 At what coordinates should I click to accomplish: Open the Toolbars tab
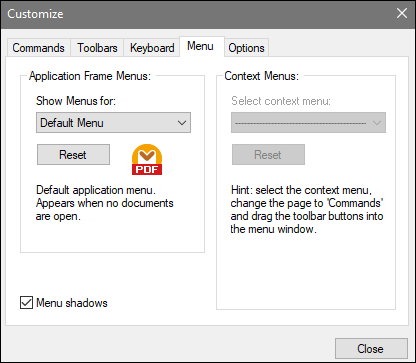(97, 48)
